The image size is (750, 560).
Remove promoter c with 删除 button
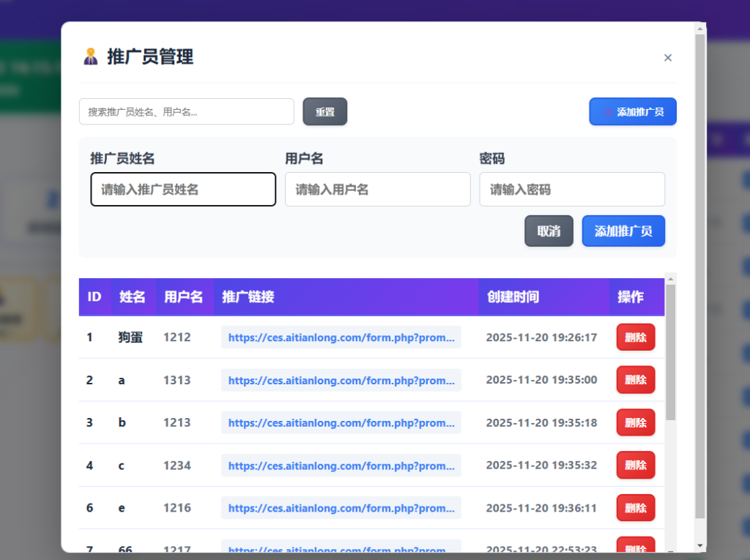[x=635, y=465]
